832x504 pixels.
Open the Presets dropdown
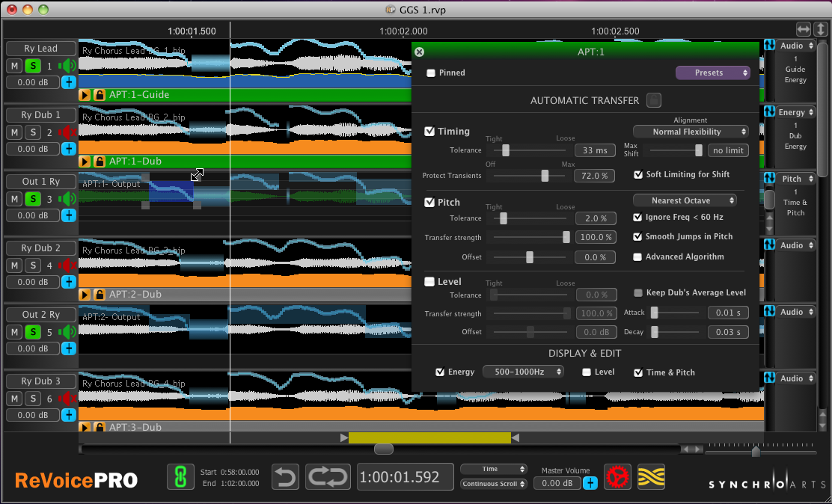[x=712, y=73]
